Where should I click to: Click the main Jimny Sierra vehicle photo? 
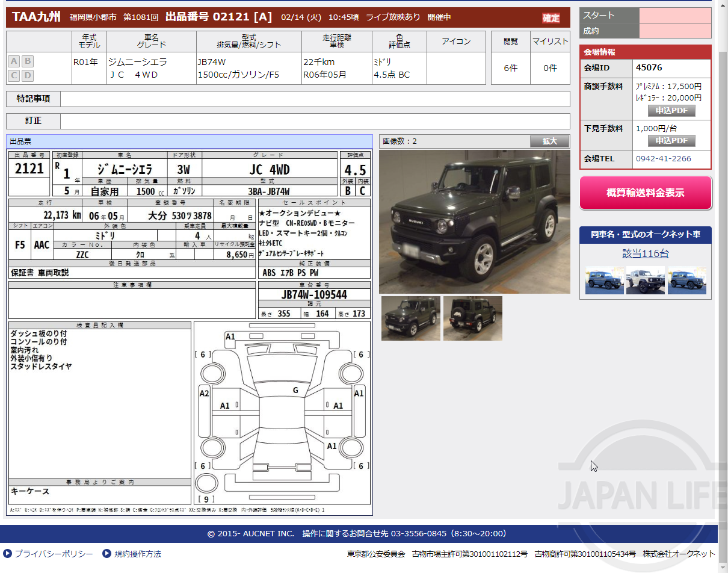[x=474, y=221]
